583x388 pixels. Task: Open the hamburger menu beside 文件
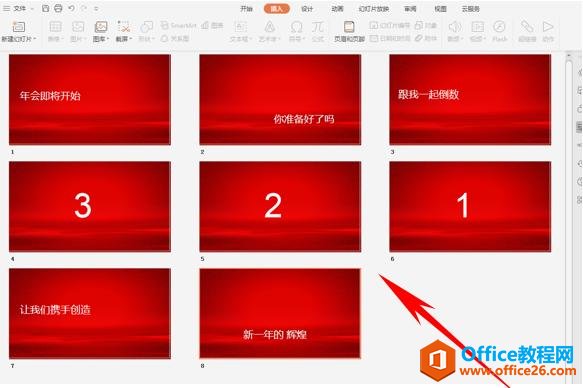[x=6, y=8]
